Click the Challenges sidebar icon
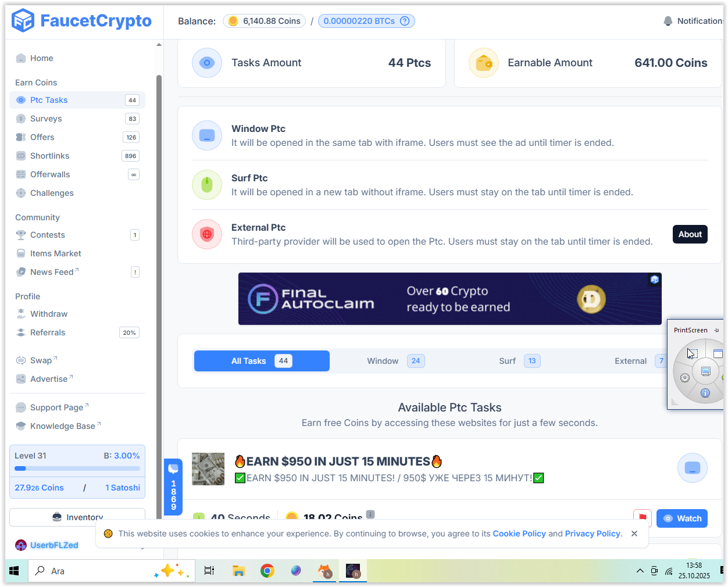 click(21, 193)
